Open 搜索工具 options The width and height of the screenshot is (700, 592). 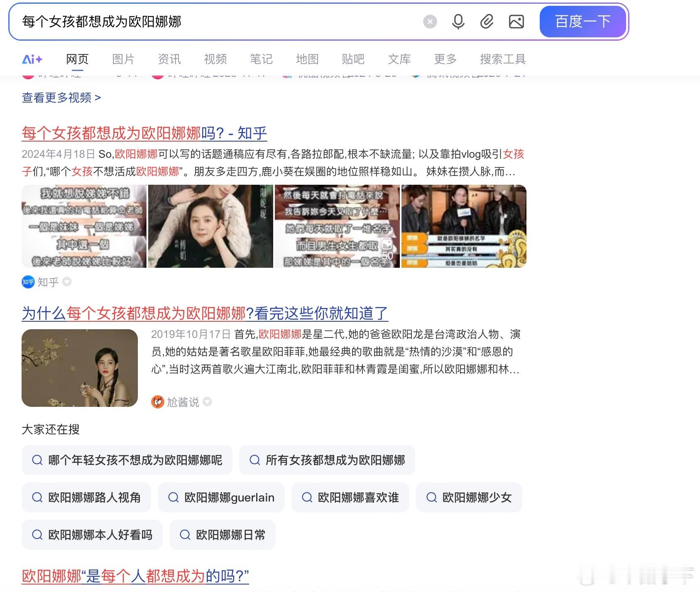click(x=503, y=59)
